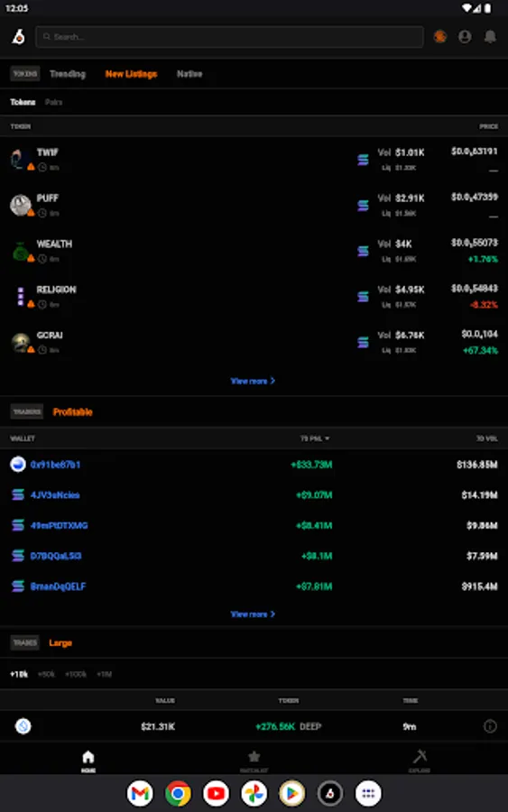Tap the Solana icon beside 4JV3uNcles
Image resolution: width=508 pixels, height=812 pixels.
18,494
